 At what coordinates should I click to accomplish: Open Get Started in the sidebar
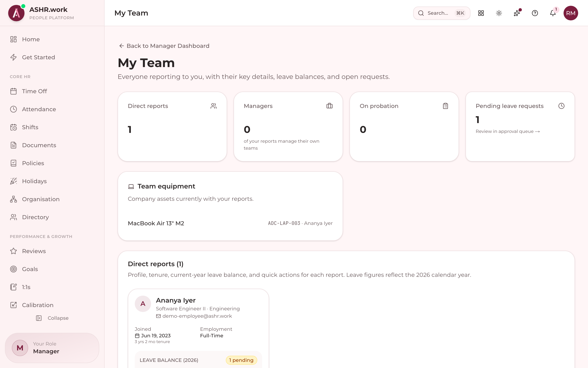click(x=52, y=57)
